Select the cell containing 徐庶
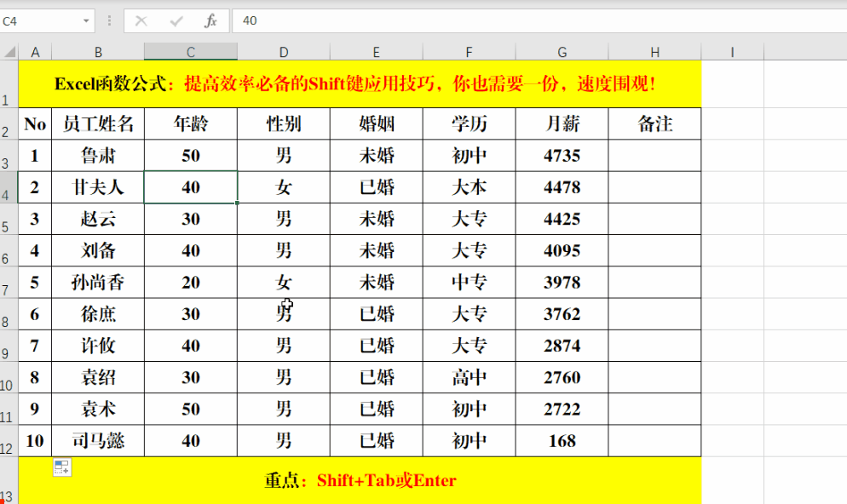The width and height of the screenshot is (847, 504). point(98,314)
